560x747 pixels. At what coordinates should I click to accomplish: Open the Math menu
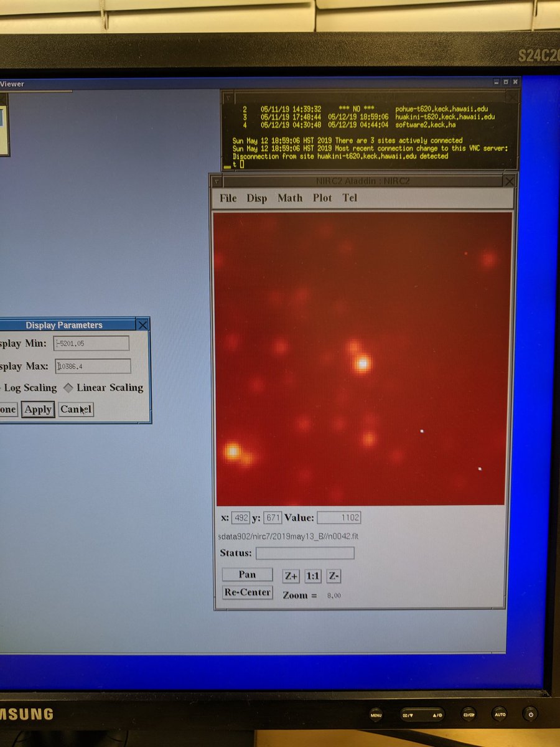click(290, 198)
